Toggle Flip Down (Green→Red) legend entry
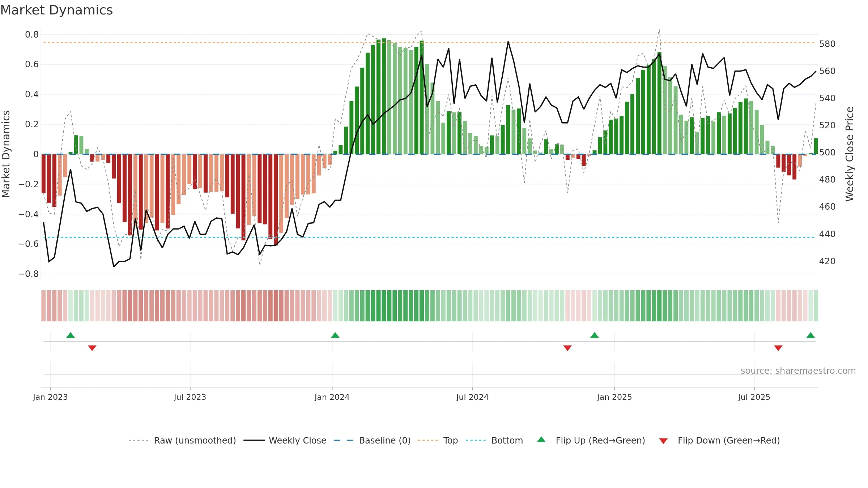 [x=719, y=440]
